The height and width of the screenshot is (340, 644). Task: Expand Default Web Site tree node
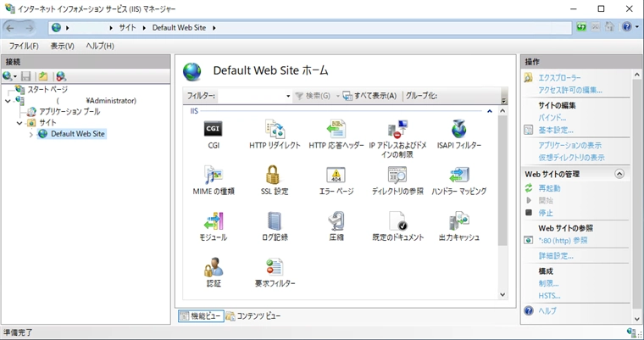click(x=31, y=134)
